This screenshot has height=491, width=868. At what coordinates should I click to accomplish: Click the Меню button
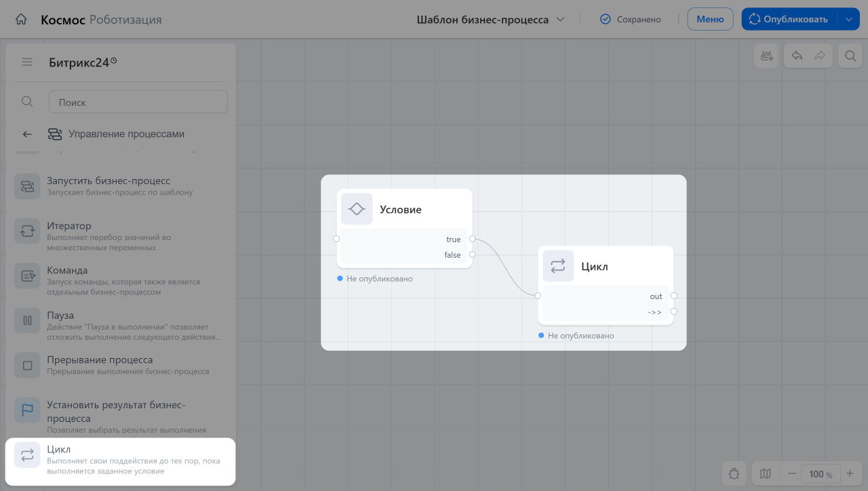click(710, 19)
